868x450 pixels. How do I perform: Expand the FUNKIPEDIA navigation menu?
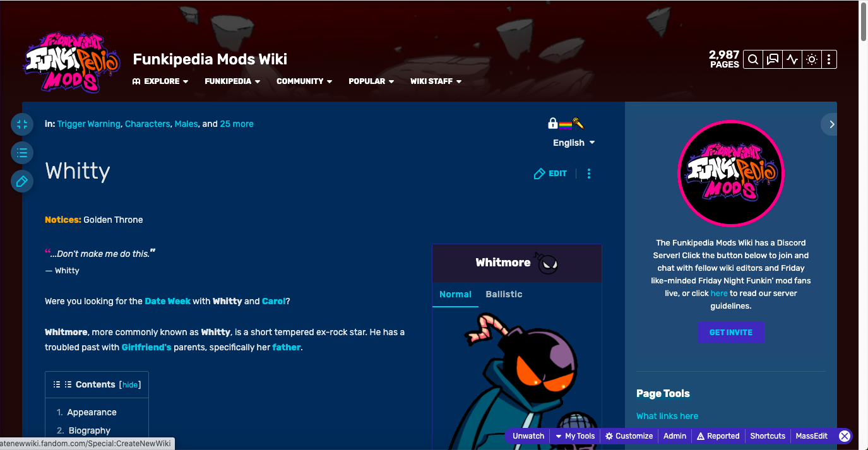pos(232,81)
